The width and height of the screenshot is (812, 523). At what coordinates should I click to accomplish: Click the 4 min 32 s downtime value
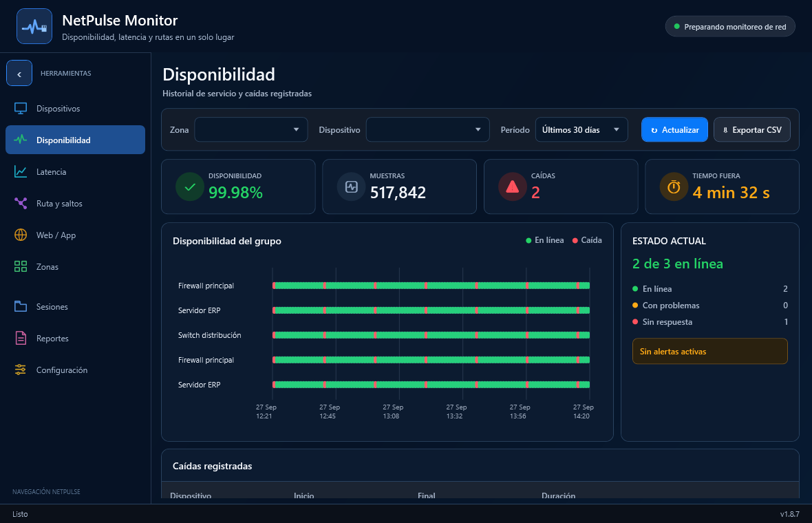point(731,192)
